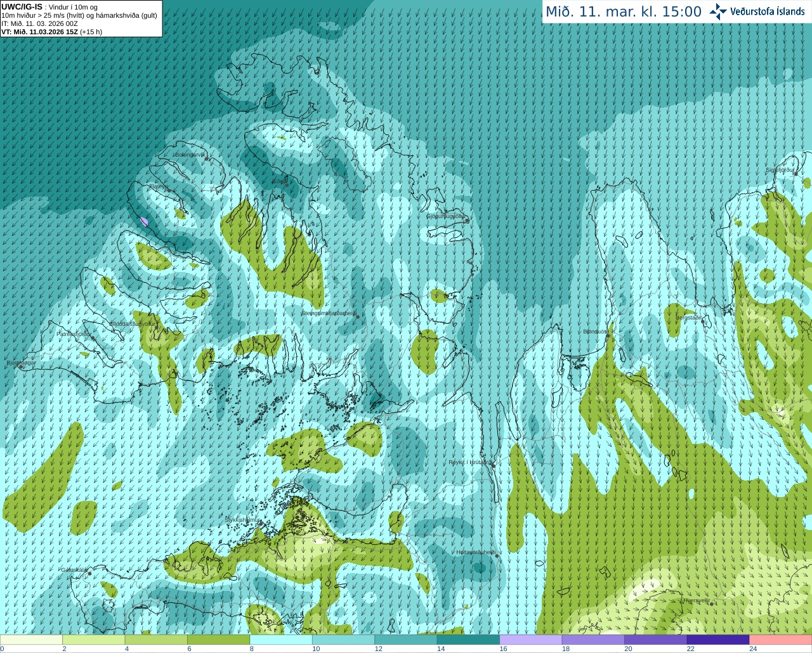Click the Holtavörðuheiði station label
This screenshot has width=812, height=653.
pyautogui.click(x=476, y=552)
